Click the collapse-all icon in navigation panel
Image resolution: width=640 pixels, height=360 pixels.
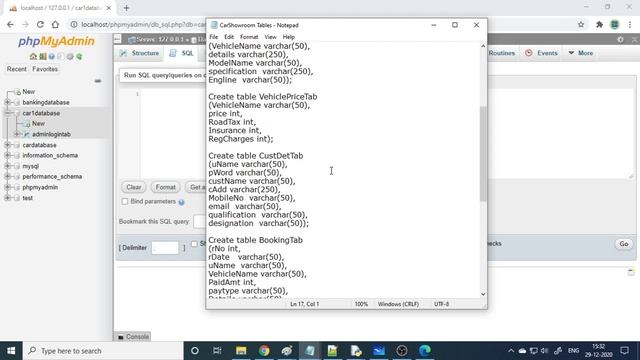pyautogui.click(x=98, y=81)
